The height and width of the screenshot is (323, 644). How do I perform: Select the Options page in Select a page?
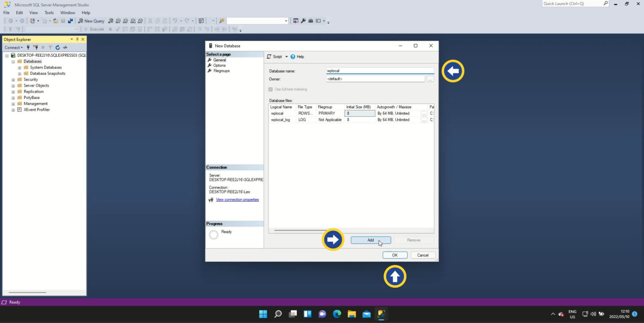pos(219,65)
